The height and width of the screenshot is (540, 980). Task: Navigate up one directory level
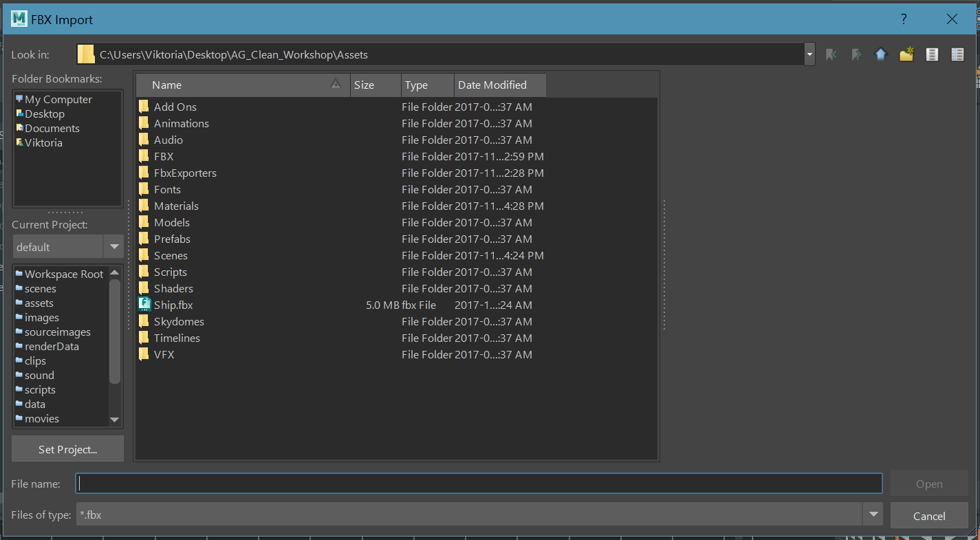[x=881, y=54]
